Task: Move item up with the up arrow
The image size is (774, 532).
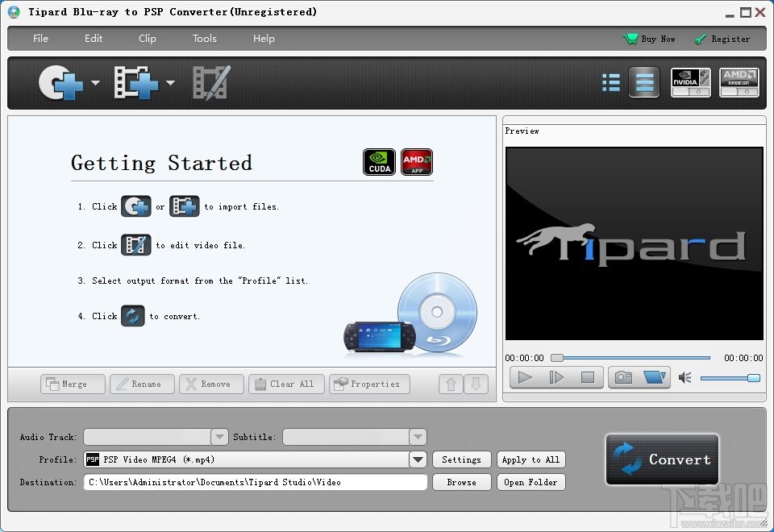Action: (451, 384)
